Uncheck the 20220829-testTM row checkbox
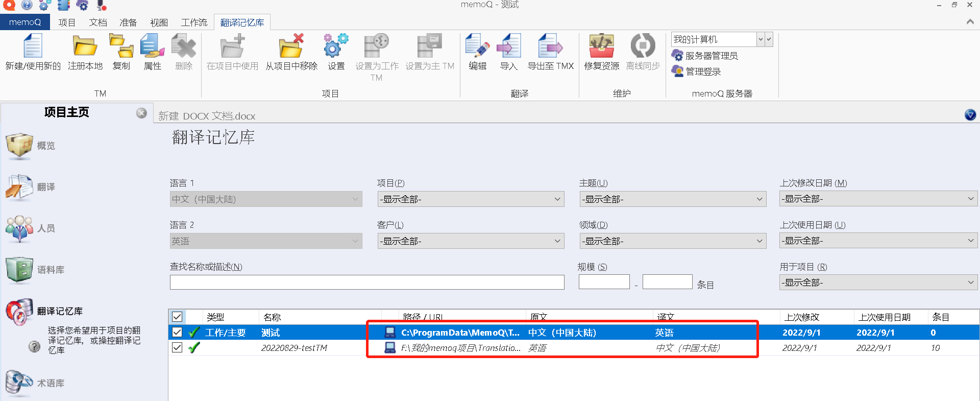 177,347
